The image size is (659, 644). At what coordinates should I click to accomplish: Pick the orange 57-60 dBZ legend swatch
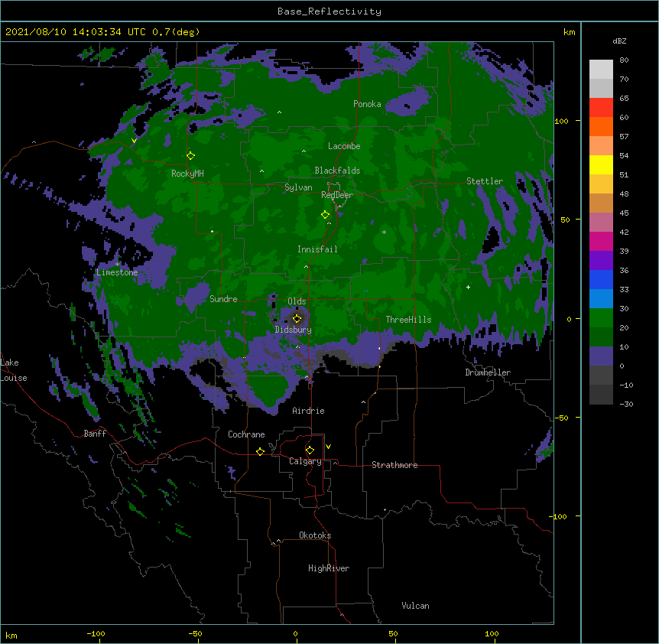[x=601, y=126]
